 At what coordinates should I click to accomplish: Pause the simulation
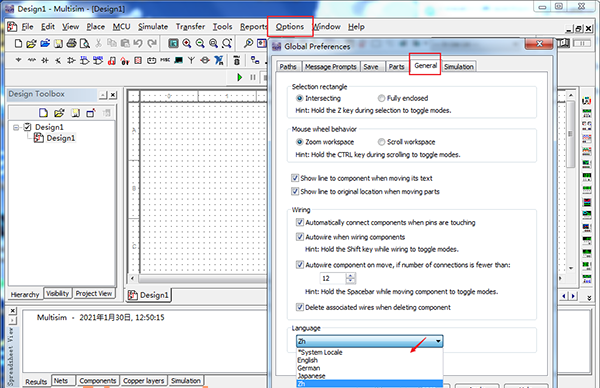[253, 77]
